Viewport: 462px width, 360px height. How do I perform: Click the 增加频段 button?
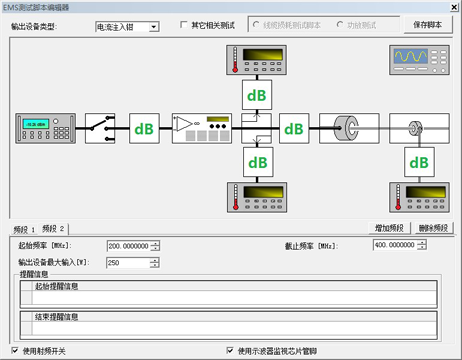389,228
